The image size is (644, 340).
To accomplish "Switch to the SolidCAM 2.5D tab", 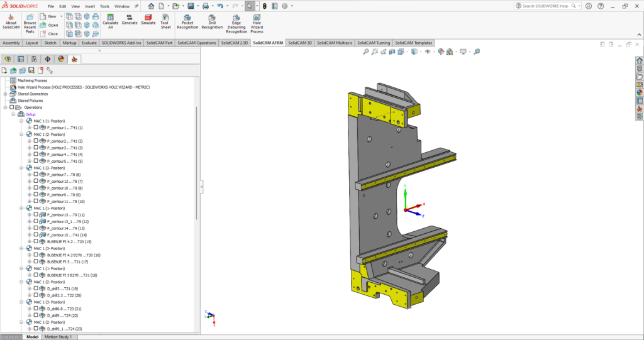I will (x=234, y=43).
